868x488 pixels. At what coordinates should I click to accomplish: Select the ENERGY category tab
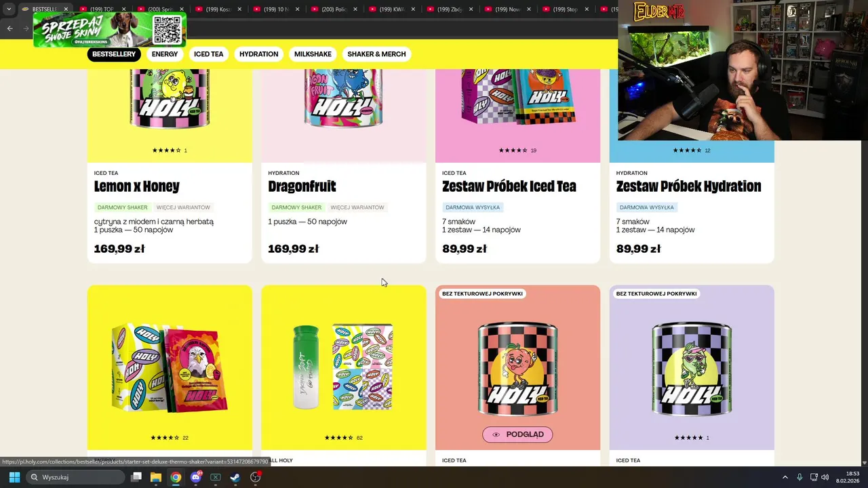click(x=165, y=54)
